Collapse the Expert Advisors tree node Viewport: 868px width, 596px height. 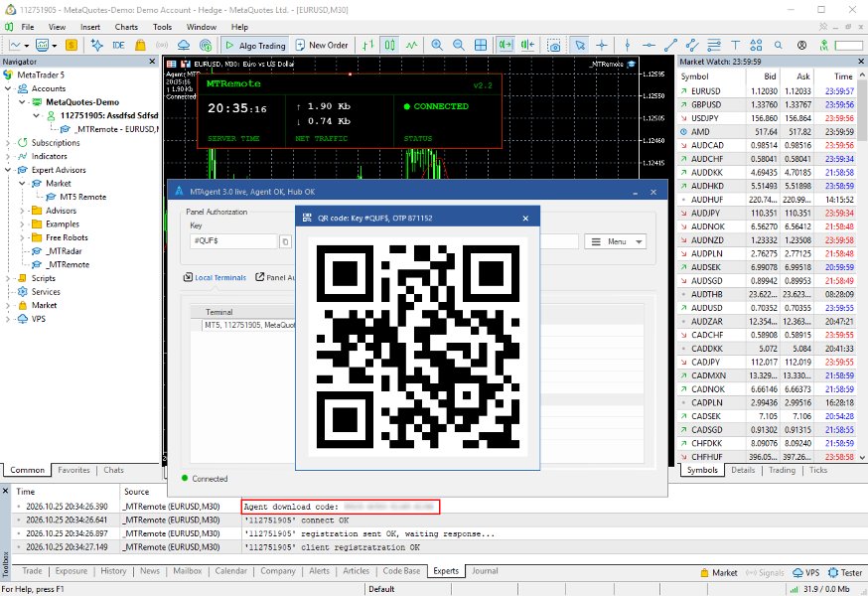(8, 170)
